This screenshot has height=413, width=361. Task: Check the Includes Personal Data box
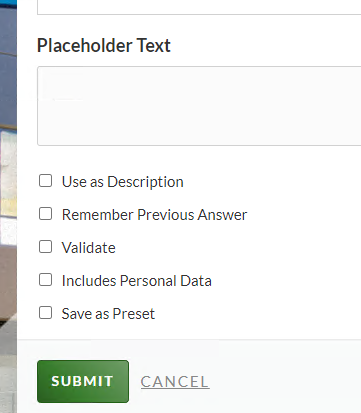(x=45, y=280)
